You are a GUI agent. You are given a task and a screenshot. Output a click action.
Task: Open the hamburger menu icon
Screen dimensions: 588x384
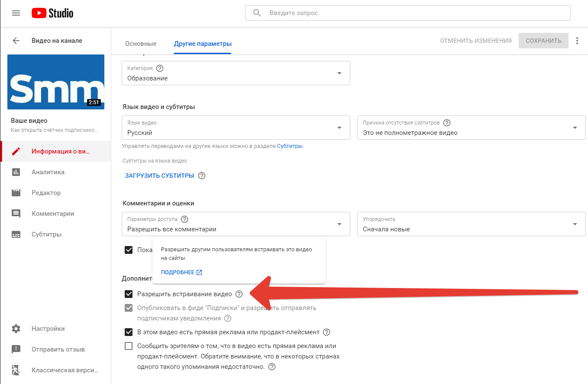click(x=16, y=13)
